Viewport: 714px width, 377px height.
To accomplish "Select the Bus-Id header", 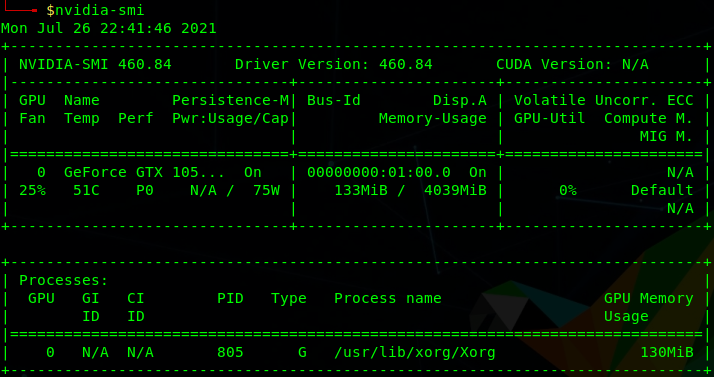I will pos(334,101).
